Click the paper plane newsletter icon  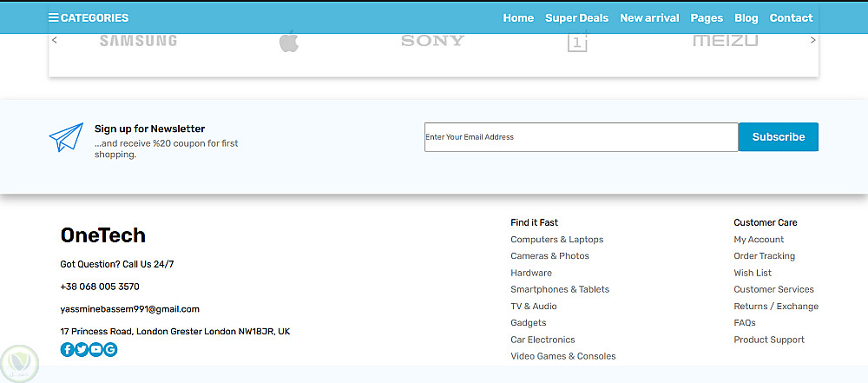click(x=66, y=137)
